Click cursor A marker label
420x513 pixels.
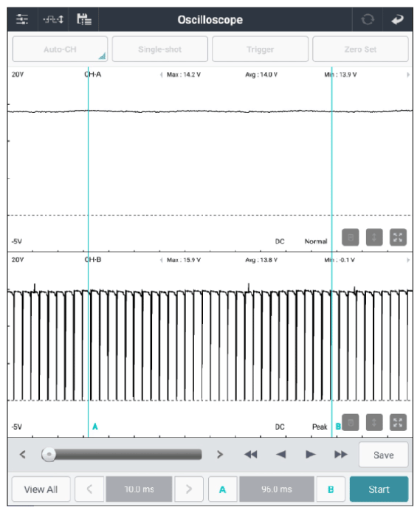pos(95,427)
